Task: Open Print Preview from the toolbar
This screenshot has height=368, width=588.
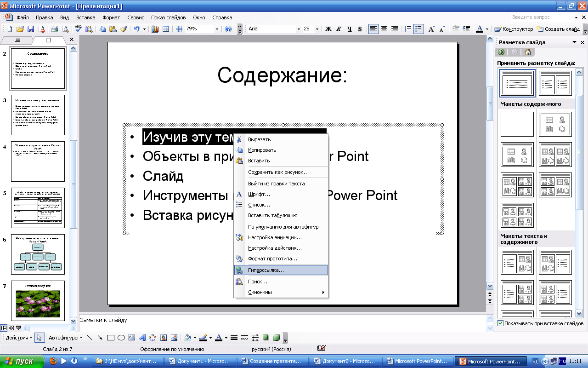Action: 65,29
